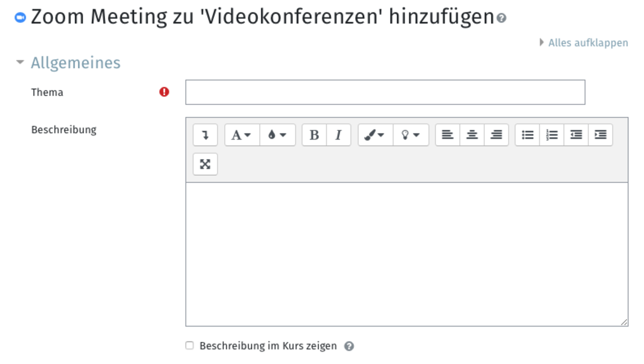The image size is (644, 364).
Task: Open the lightbulb dropdown
Action: point(411,135)
